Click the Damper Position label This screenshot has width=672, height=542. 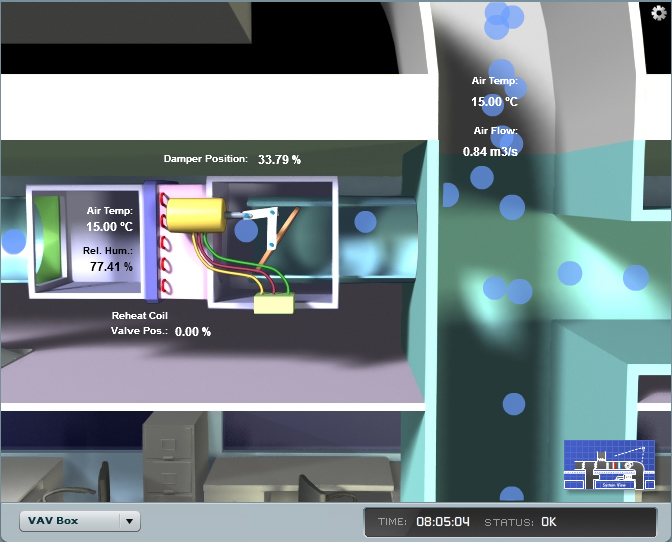coord(205,159)
